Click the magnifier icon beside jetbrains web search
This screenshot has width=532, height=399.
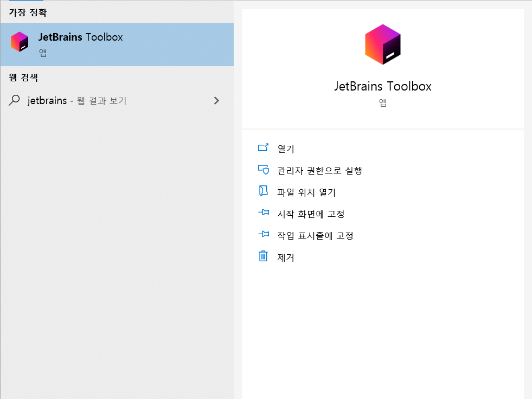pos(14,100)
